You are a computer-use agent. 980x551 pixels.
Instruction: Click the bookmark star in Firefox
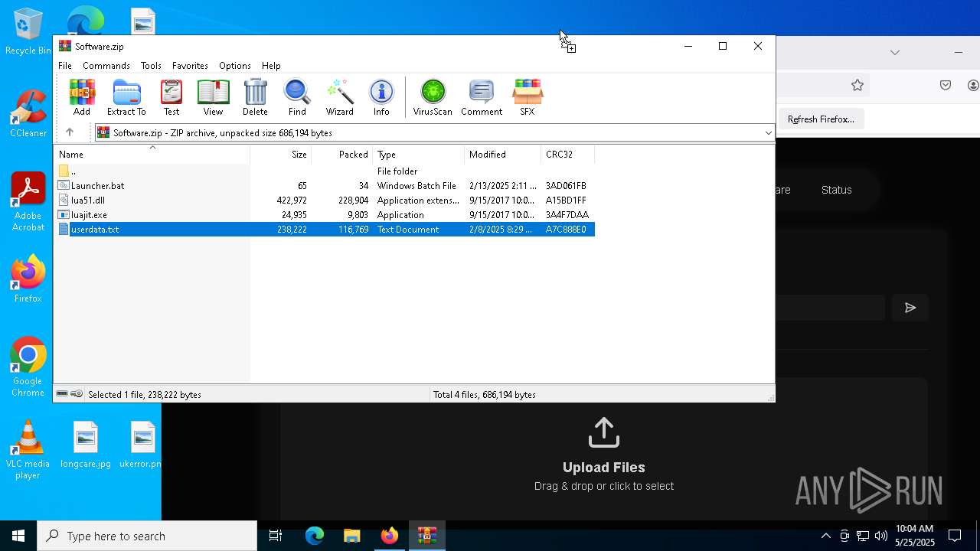coord(857,85)
